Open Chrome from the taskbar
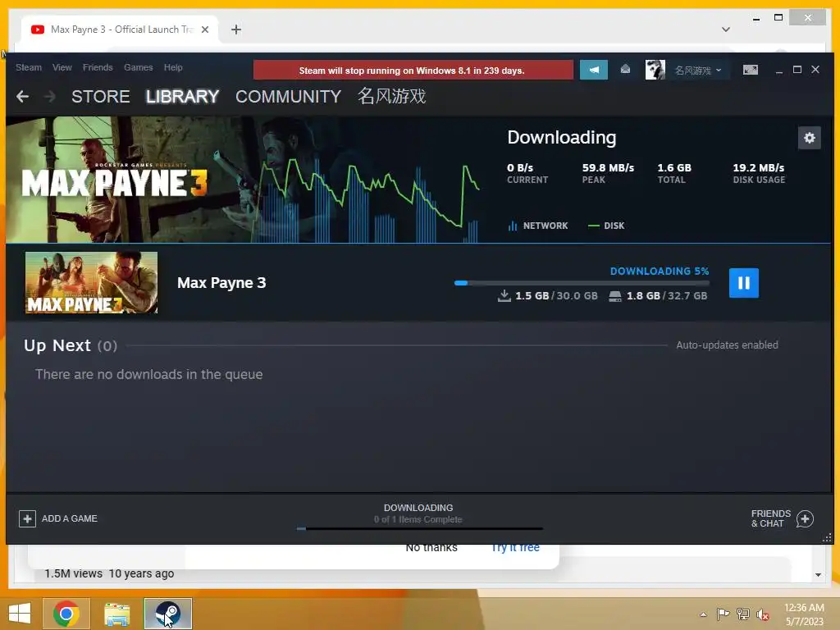This screenshot has height=630, width=840. click(x=66, y=614)
